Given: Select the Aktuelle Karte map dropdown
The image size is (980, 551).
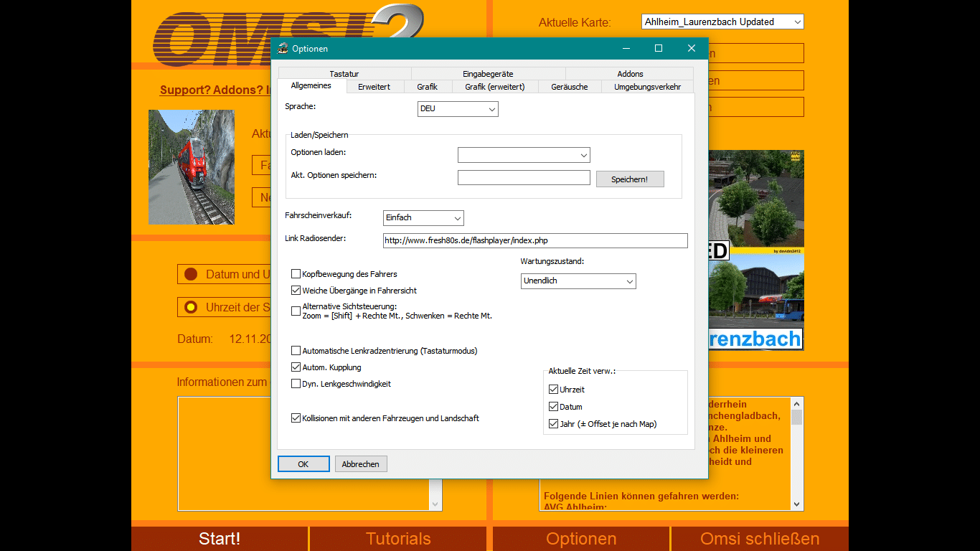Looking at the screenshot, I should click(722, 22).
